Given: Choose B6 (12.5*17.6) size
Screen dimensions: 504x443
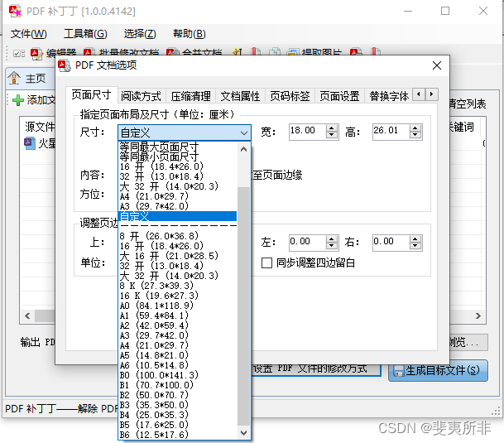Looking at the screenshot, I should [178, 435].
